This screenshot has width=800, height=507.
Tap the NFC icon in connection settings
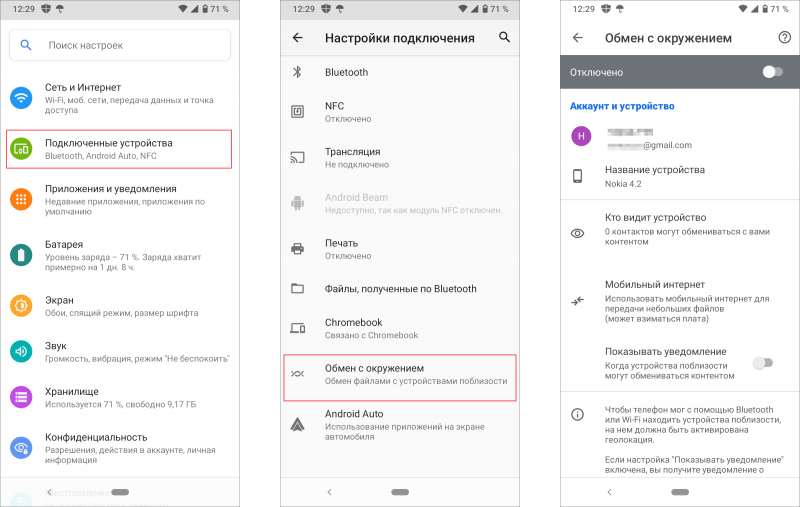click(297, 112)
